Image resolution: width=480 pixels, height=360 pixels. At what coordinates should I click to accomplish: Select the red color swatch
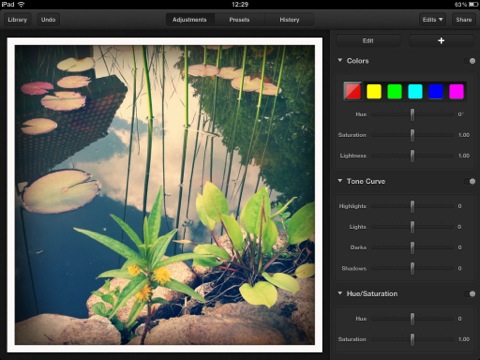(x=353, y=91)
